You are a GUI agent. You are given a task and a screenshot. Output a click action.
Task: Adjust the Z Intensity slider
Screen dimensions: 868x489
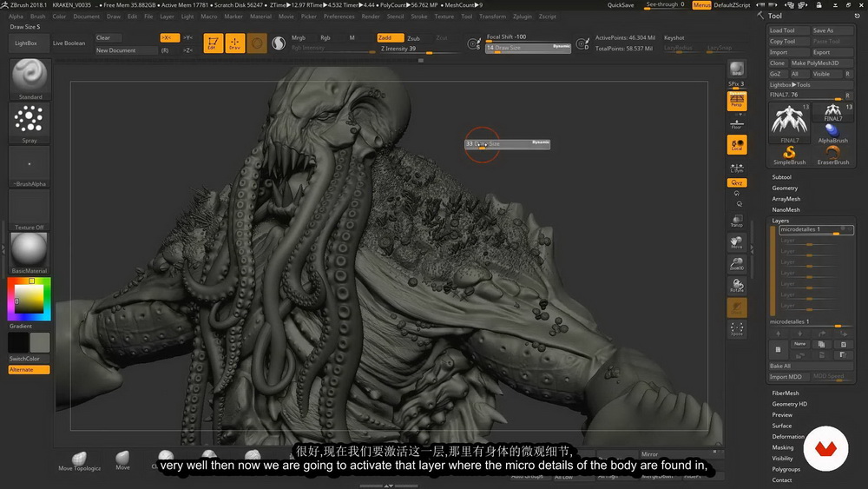[419, 49]
